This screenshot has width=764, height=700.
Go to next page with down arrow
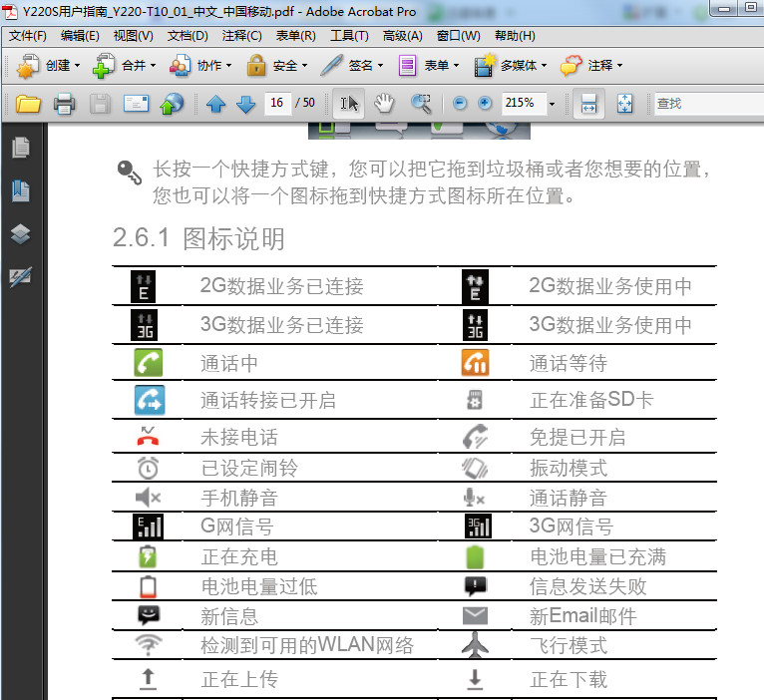246,104
